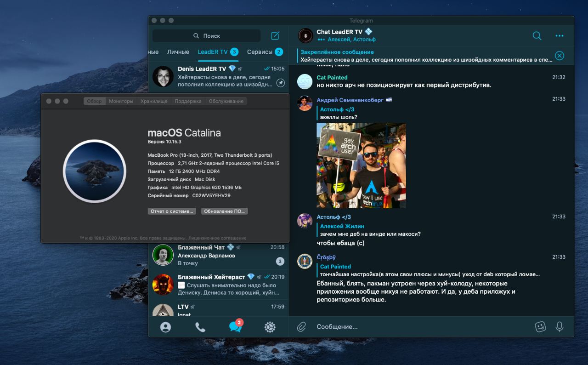The width and height of the screenshot is (588, 365).
Task: Switch to Личные folder tab
Action: pyautogui.click(x=178, y=52)
